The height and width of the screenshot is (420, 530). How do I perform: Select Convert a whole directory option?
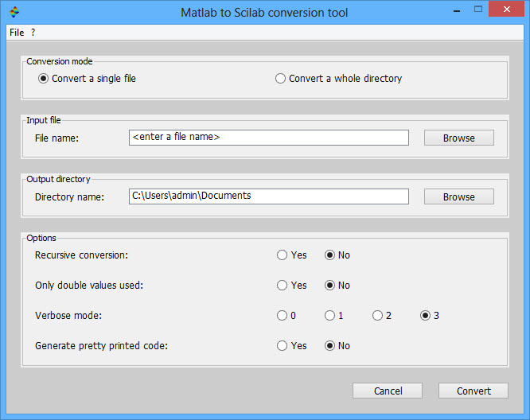click(338, 79)
